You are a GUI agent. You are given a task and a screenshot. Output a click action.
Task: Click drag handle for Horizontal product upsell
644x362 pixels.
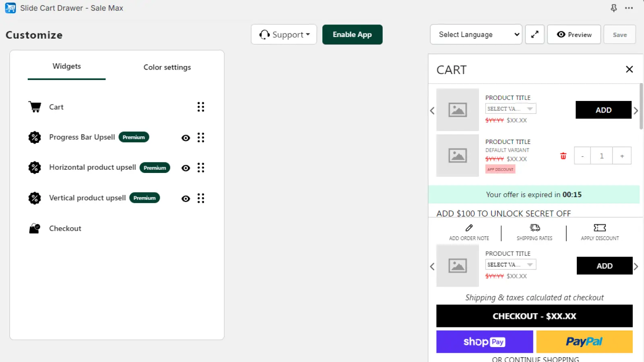(x=201, y=168)
